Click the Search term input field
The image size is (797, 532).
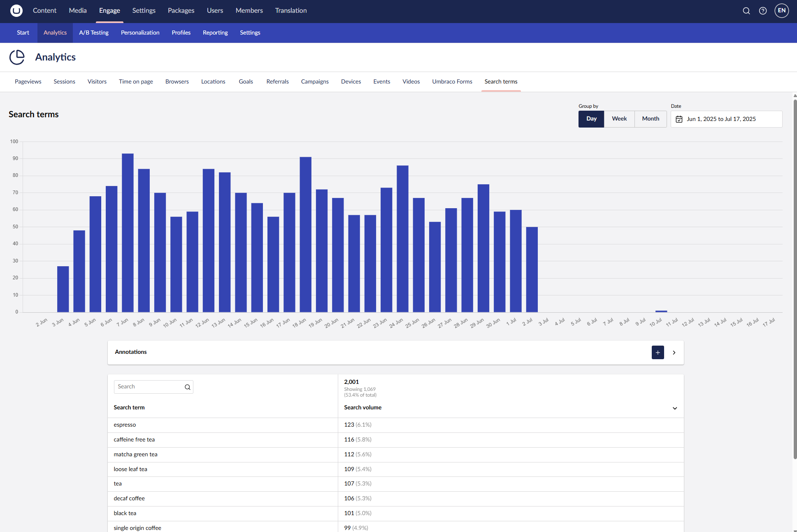149,387
